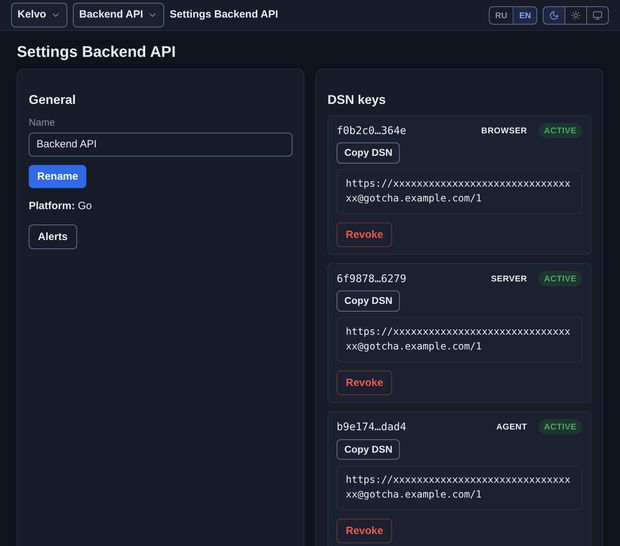The height and width of the screenshot is (546, 620).
Task: Open the Kelvo organization dropdown
Action: click(x=39, y=15)
